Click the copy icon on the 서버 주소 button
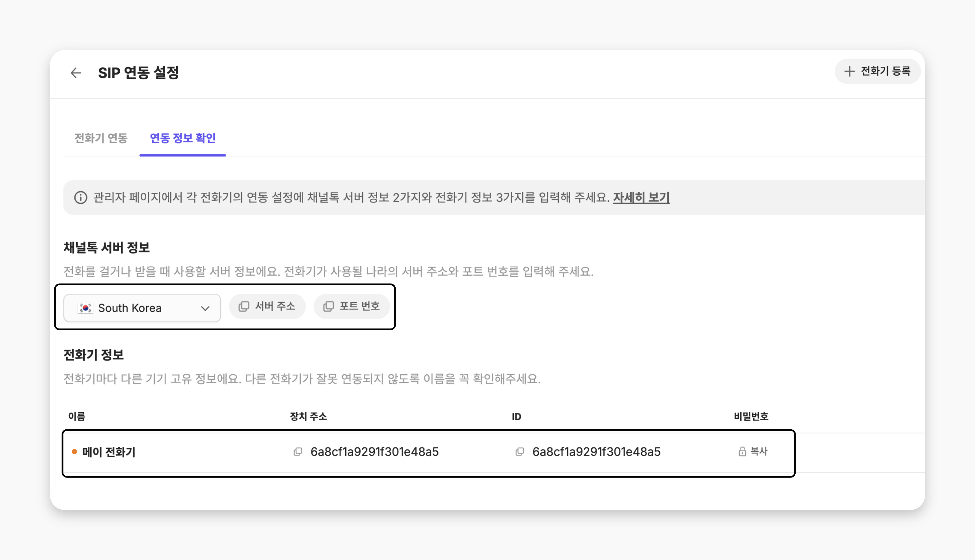The width and height of the screenshot is (975, 560). coord(244,307)
